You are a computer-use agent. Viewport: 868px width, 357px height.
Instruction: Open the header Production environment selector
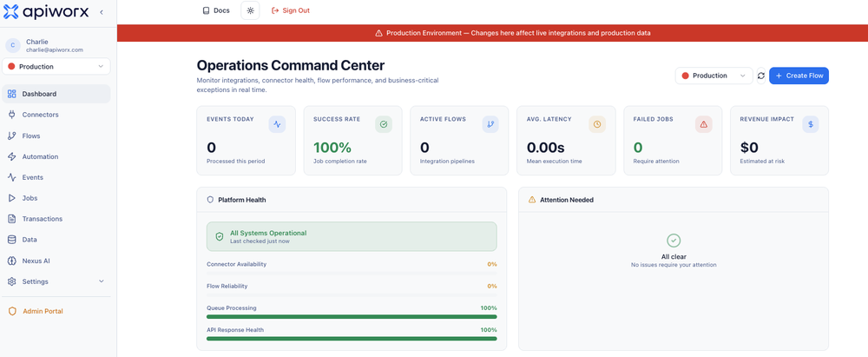[x=714, y=76]
